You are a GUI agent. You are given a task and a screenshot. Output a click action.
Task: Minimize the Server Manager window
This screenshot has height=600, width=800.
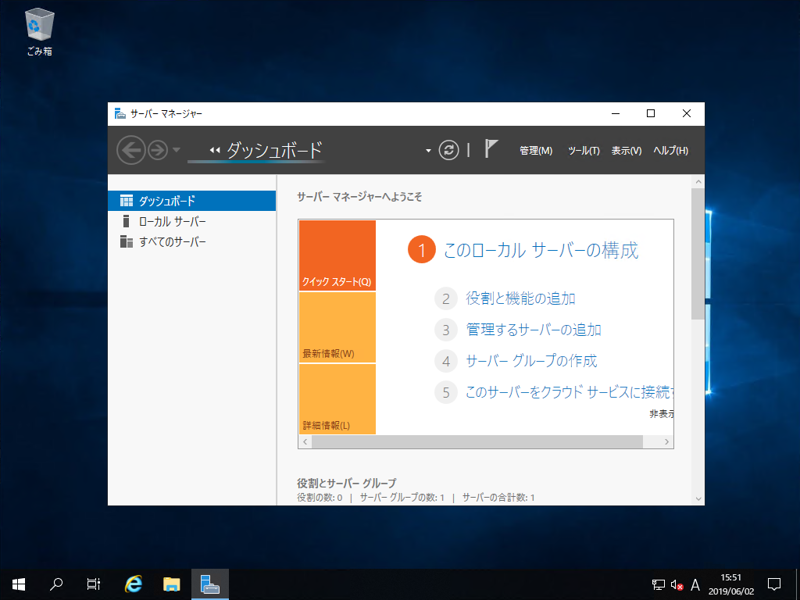click(x=616, y=113)
